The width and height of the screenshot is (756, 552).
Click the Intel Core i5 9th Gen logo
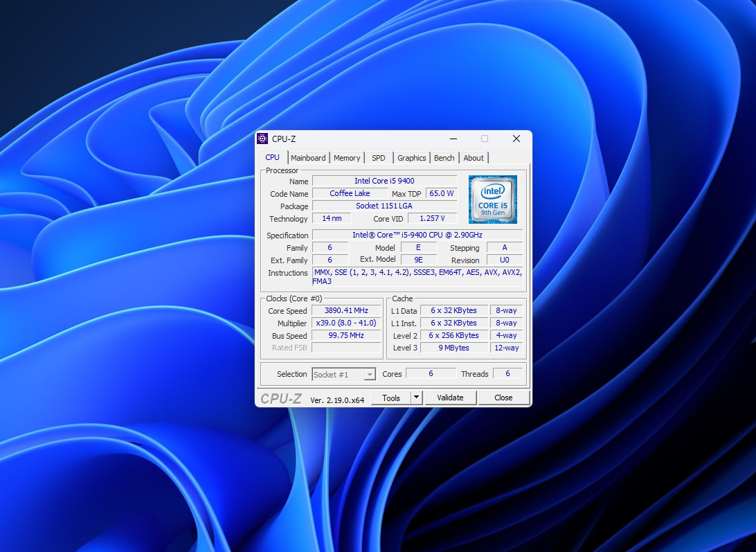(x=493, y=199)
